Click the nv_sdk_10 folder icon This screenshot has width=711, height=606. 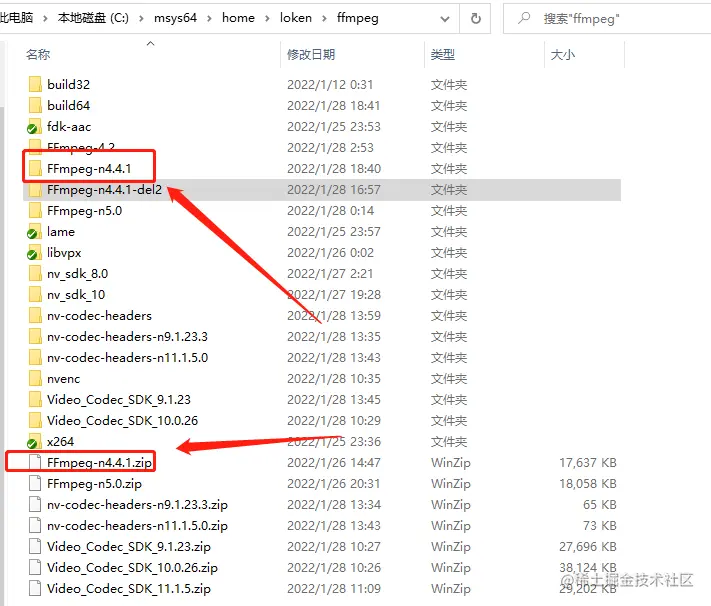[35, 295]
